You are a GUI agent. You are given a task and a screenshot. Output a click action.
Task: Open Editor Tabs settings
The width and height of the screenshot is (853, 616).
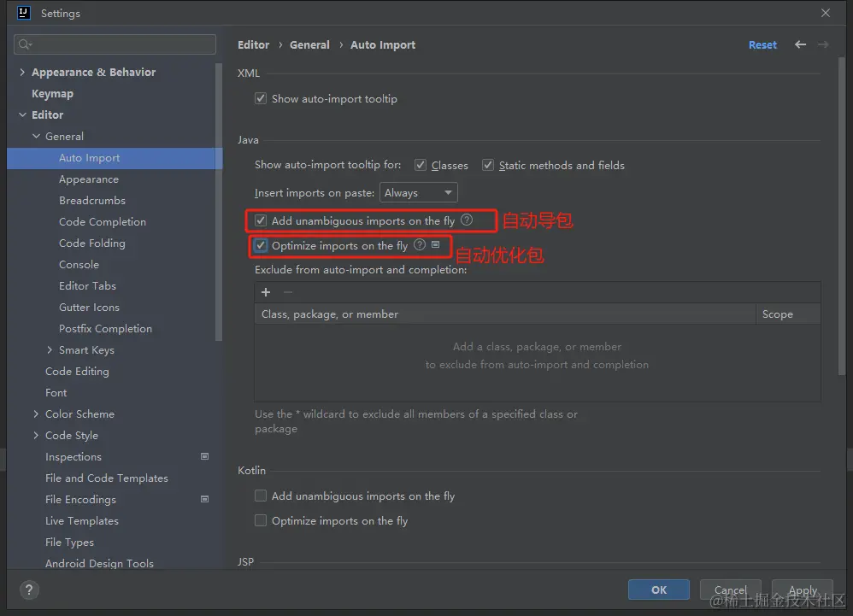(x=87, y=285)
